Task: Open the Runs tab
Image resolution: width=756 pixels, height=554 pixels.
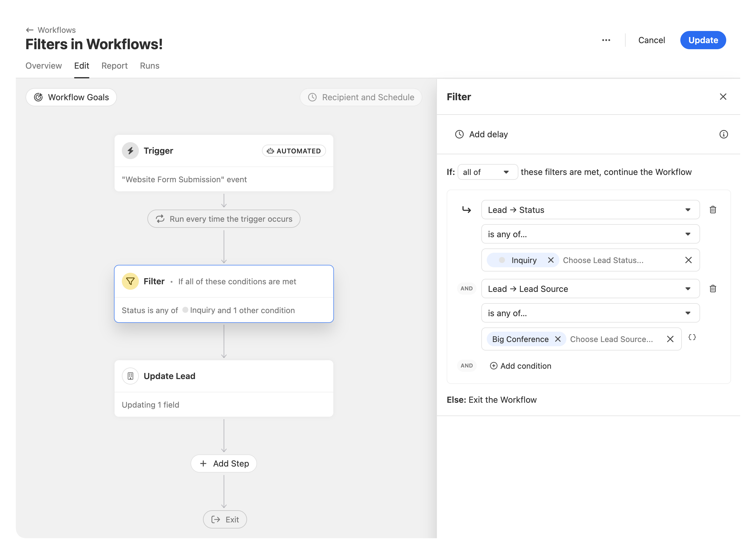Action: (x=149, y=66)
